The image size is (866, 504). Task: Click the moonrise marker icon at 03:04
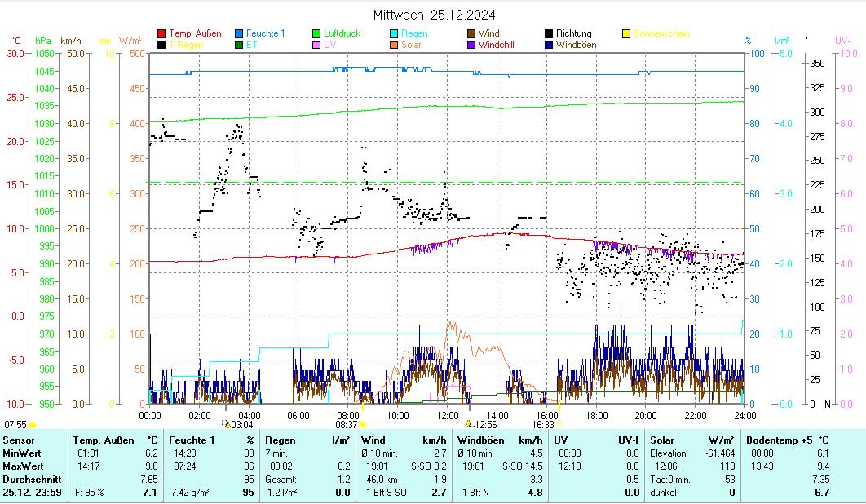click(x=226, y=424)
